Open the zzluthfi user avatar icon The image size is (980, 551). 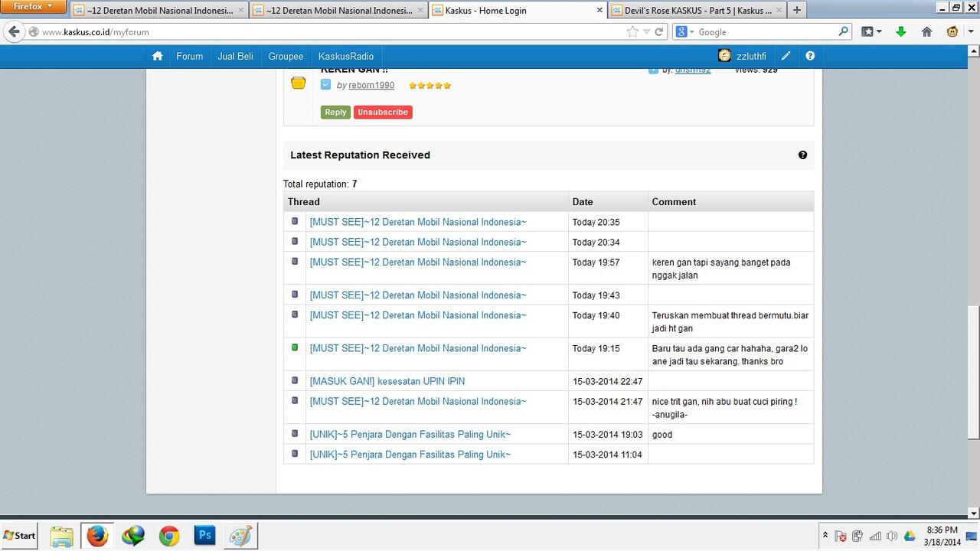pos(724,55)
